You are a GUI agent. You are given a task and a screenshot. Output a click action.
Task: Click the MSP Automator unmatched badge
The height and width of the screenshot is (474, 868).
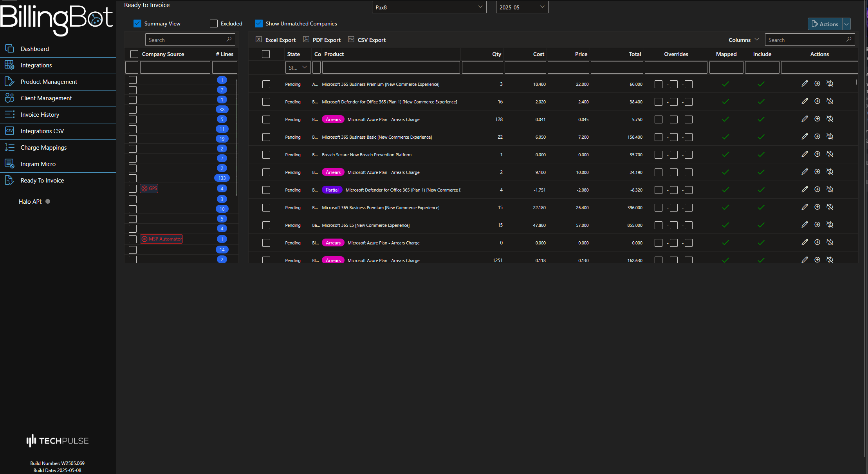click(x=161, y=239)
